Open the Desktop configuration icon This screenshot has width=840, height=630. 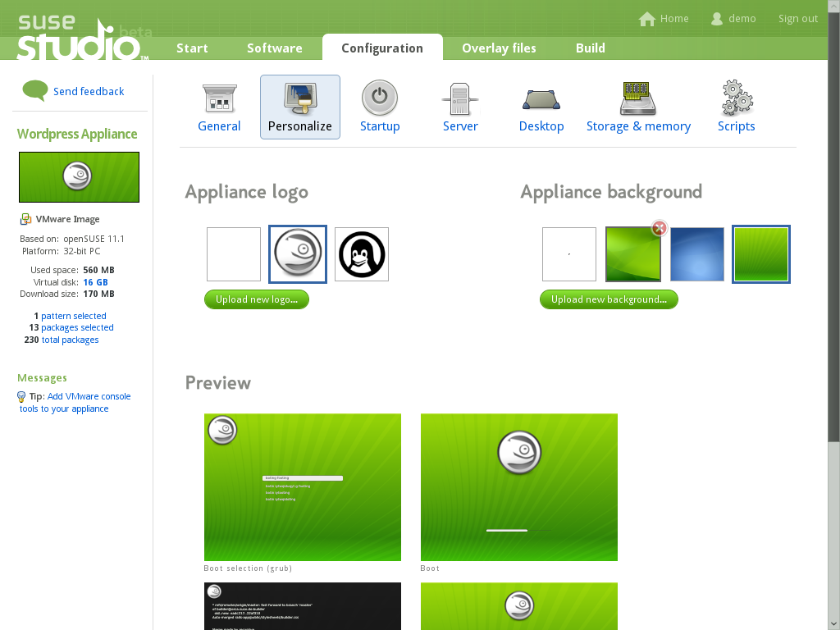[x=541, y=98]
